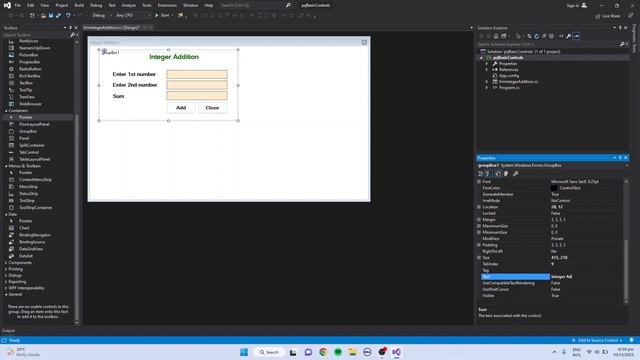Click the Sum text box on the form
The image size is (640, 360).
[x=197, y=96]
